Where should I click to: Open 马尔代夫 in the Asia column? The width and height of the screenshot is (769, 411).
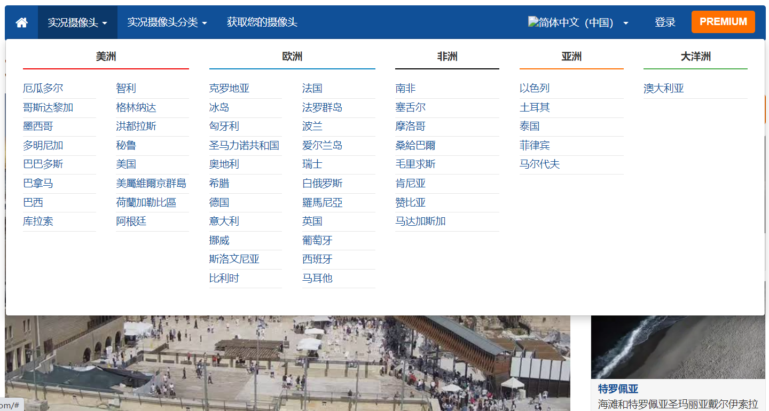coord(539,164)
